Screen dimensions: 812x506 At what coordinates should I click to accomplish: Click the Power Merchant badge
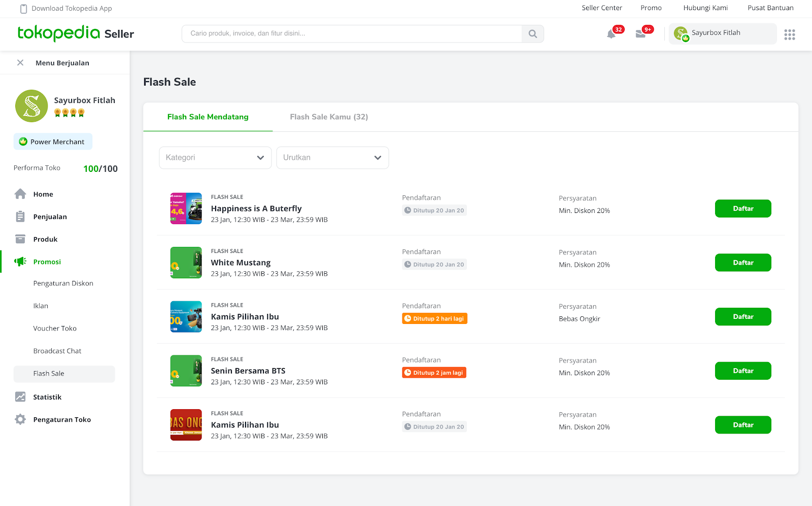click(x=53, y=141)
